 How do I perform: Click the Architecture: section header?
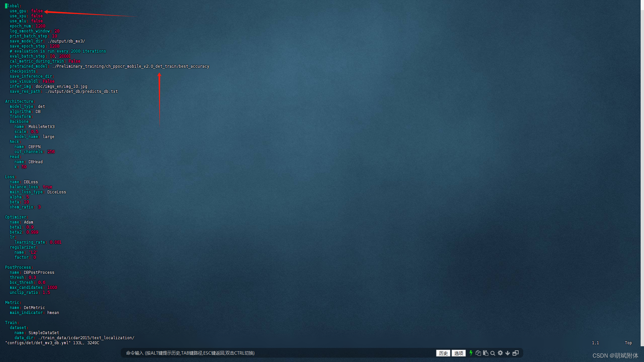[20, 102]
